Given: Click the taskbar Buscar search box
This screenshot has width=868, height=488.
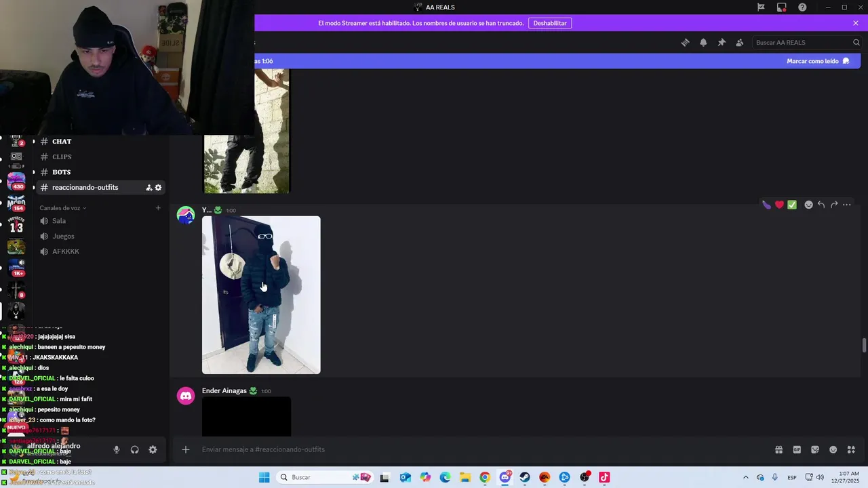Looking at the screenshot, I should point(325,477).
